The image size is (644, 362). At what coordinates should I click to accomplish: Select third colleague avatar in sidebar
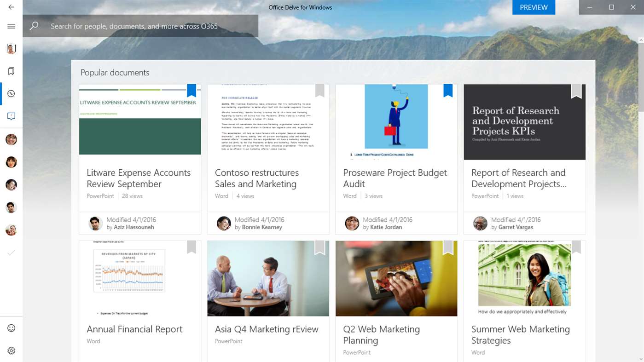pyautogui.click(x=11, y=184)
